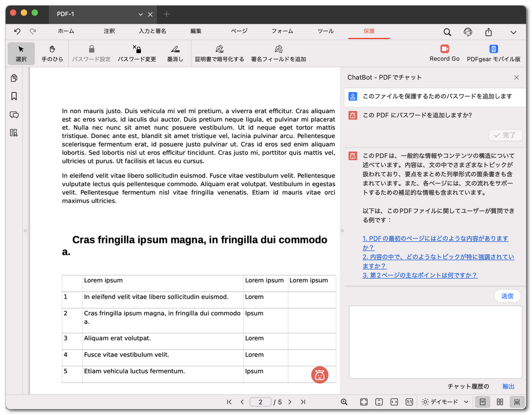View page at 1:1 actual size
The height and width of the screenshot is (415, 532).
409,402
